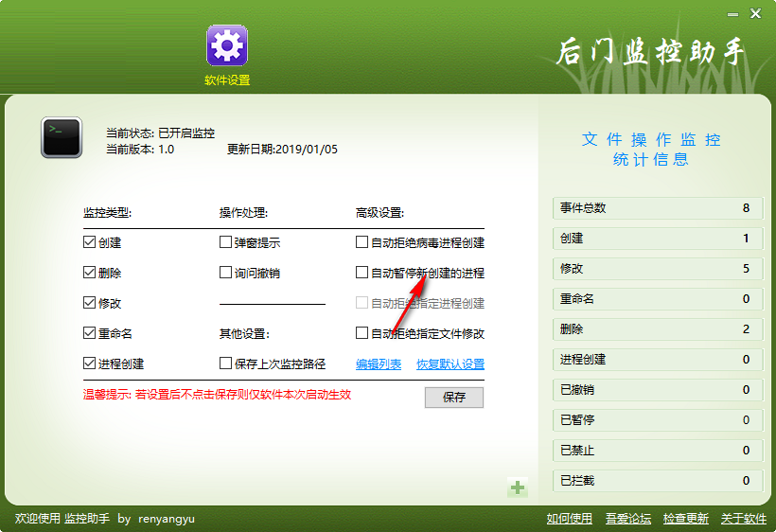
Task: Click the 其他设置: heading
Action: pos(244,334)
